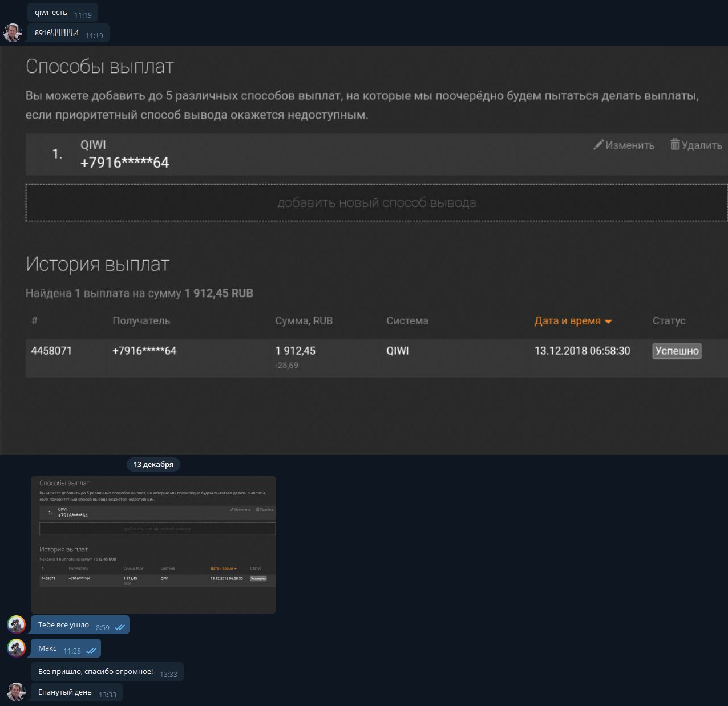Click the orange sort arrow after 'Дата и время'
The width and height of the screenshot is (728, 706).
(x=608, y=322)
